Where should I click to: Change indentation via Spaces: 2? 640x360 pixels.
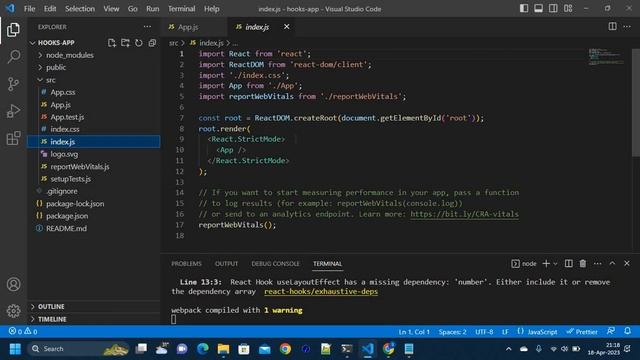452,332
